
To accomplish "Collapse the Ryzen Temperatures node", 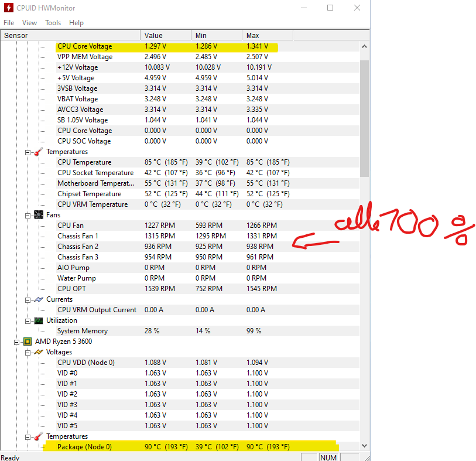I will 28,437.
